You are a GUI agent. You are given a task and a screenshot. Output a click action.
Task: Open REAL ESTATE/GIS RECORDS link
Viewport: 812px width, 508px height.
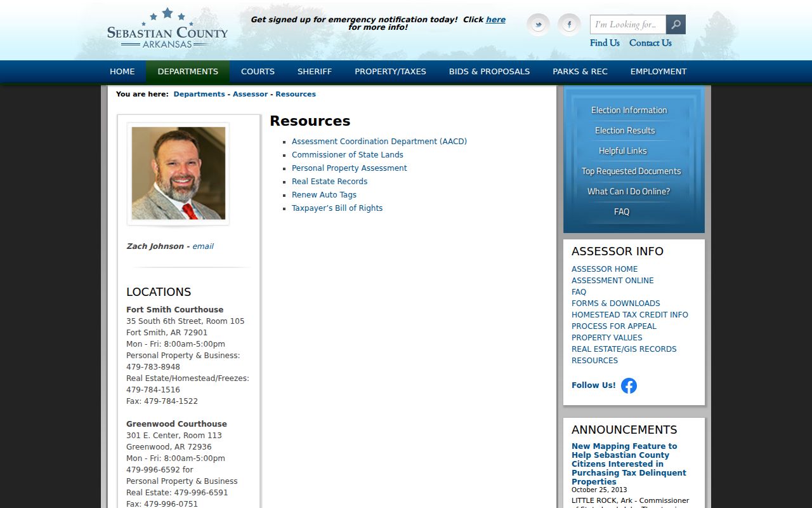pyautogui.click(x=624, y=349)
